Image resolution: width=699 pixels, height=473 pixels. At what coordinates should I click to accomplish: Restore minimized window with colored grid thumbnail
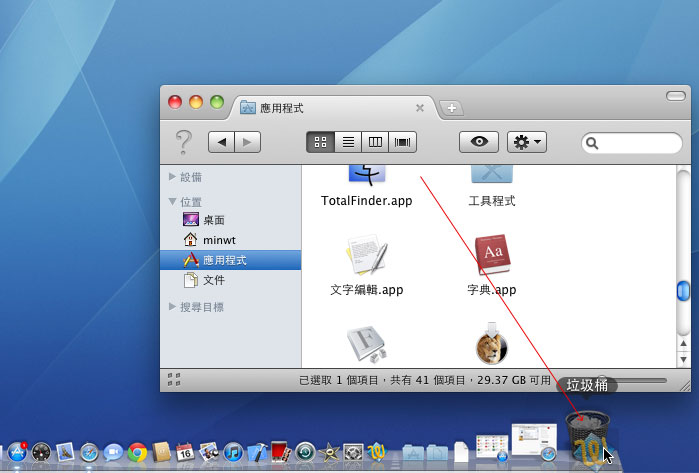(492, 447)
